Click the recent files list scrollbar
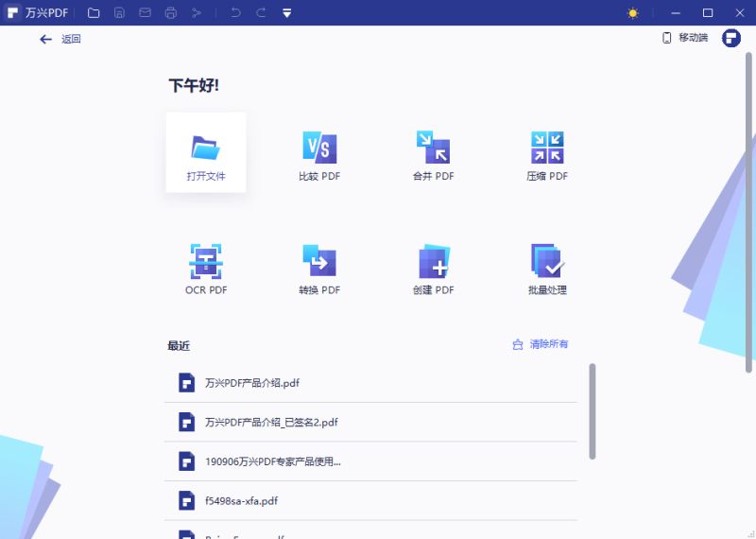Screen dimensions: 756x539 tap(593, 411)
